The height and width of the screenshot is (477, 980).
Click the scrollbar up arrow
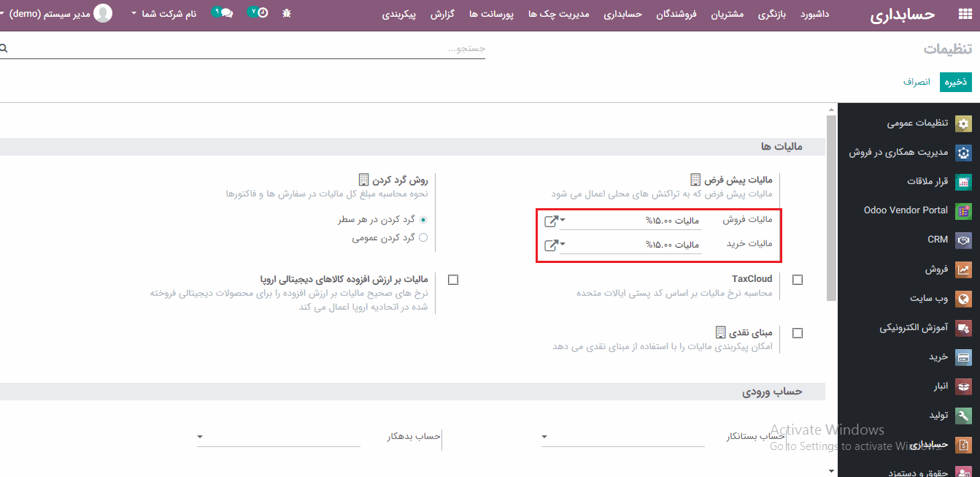tap(831, 110)
